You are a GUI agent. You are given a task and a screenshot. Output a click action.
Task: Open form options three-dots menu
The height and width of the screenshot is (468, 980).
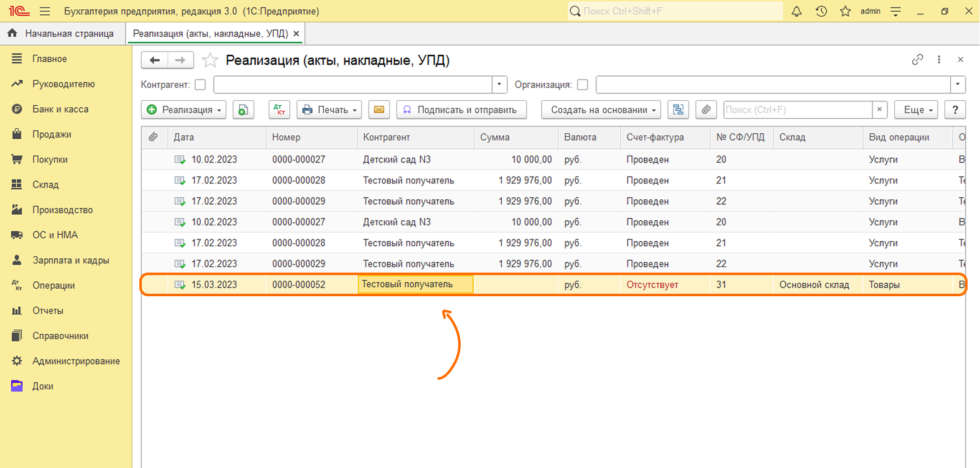(939, 60)
